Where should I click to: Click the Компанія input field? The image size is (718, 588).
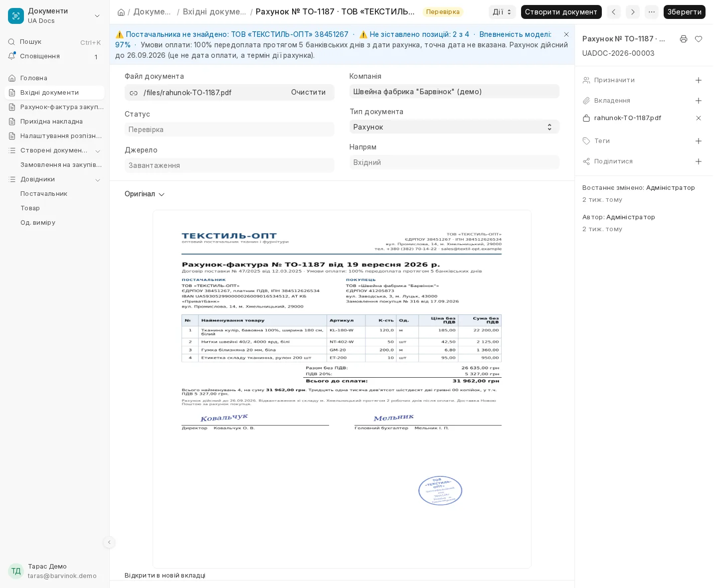click(454, 92)
